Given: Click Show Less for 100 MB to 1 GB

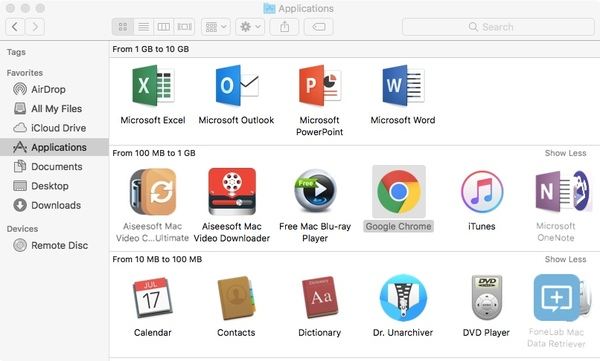Looking at the screenshot, I should tap(565, 153).
